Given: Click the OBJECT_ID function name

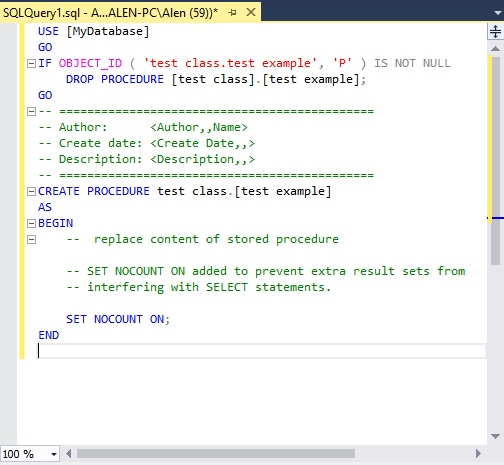Looking at the screenshot, I should [x=90, y=63].
